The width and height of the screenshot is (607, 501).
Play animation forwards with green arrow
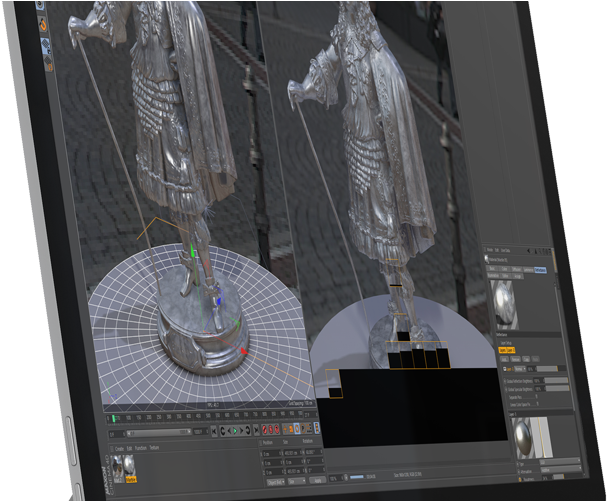tap(235, 431)
